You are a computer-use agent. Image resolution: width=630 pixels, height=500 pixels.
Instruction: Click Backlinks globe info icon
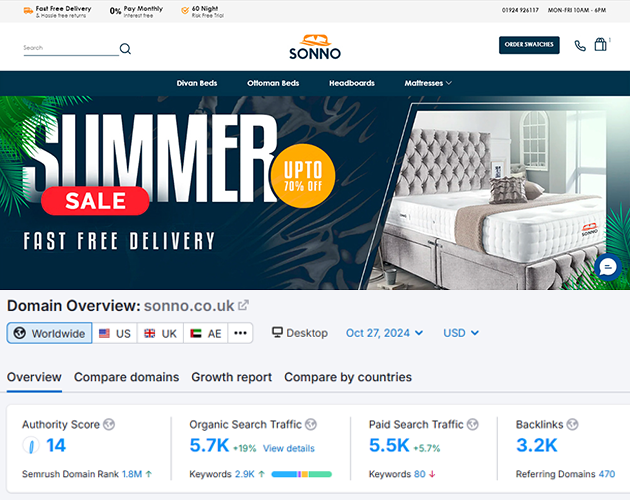pos(572,424)
